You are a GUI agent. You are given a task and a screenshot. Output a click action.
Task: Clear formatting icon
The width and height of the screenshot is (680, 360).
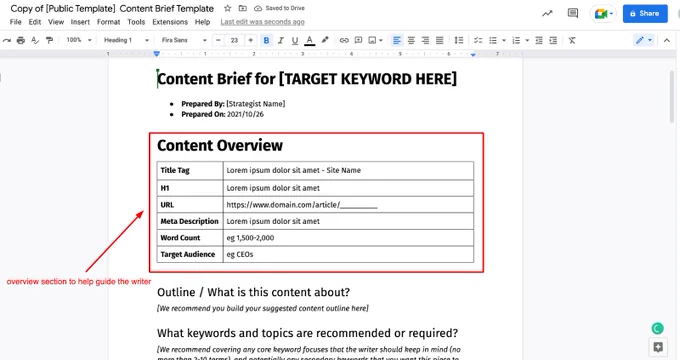pyautogui.click(x=572, y=40)
